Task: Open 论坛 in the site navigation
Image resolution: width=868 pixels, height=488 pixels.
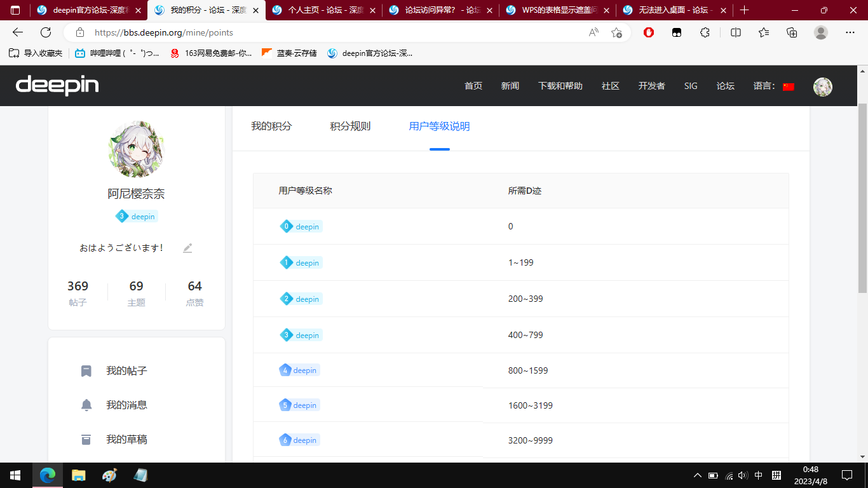Action: coord(726,86)
